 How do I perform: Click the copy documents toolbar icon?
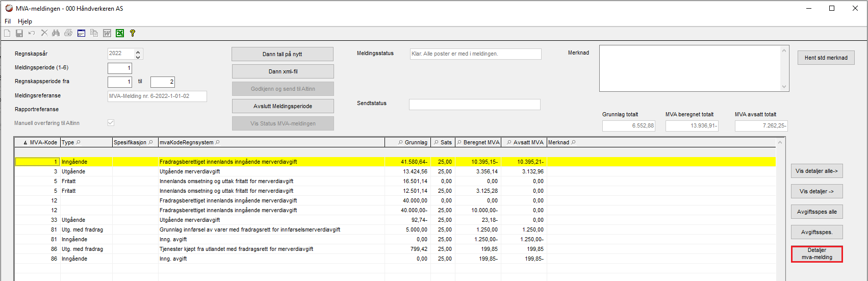click(94, 33)
